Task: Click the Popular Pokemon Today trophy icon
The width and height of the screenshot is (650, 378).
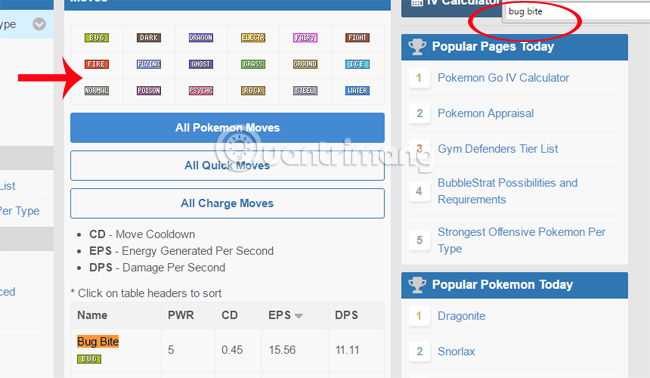Action: pyautogui.click(x=417, y=285)
